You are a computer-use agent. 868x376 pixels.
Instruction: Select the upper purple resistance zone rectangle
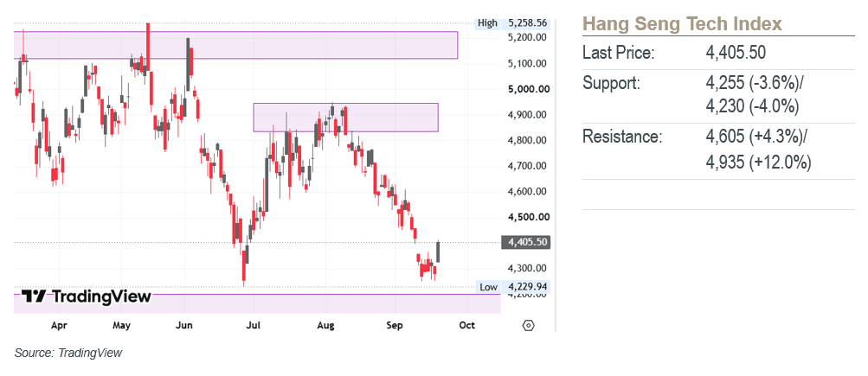235,45
